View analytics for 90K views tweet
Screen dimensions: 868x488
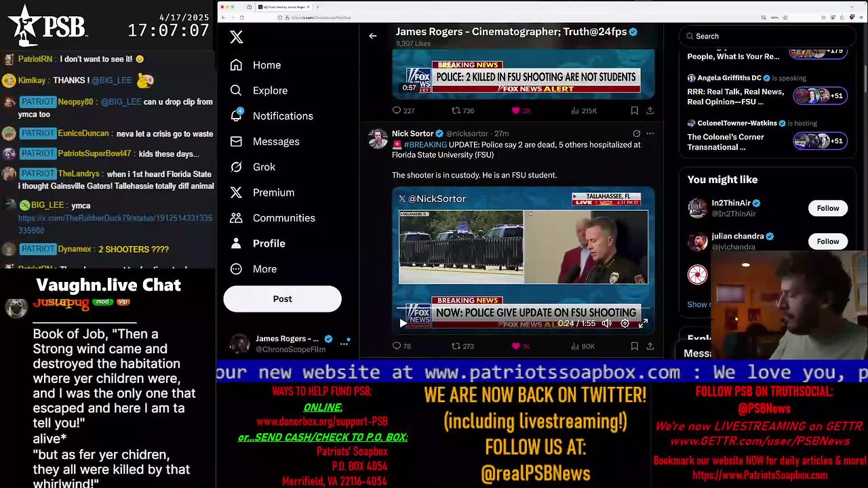click(x=583, y=346)
